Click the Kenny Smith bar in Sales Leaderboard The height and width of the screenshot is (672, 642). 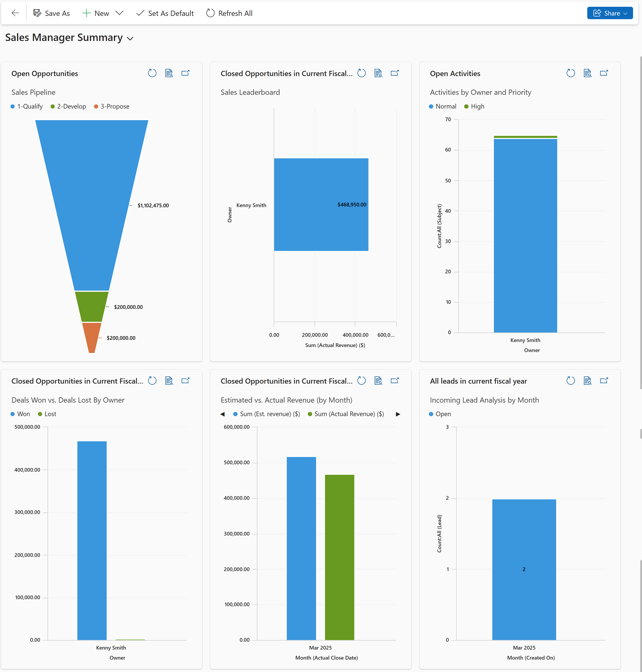(321, 204)
